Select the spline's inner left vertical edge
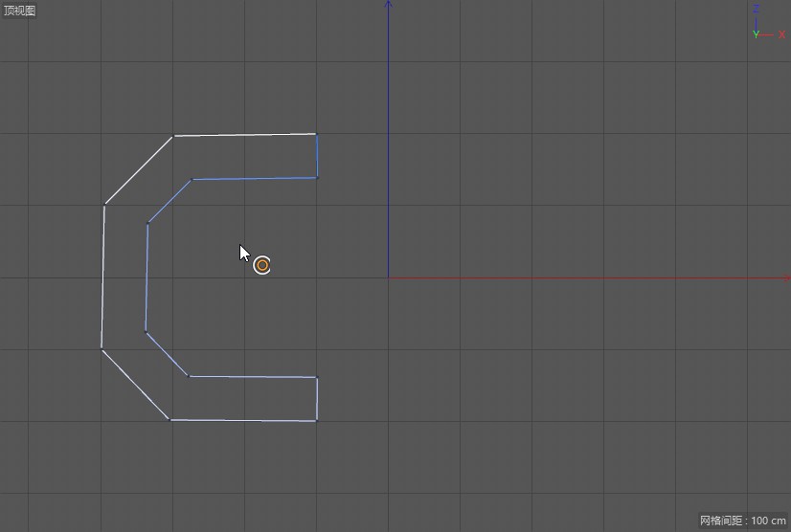Image resolution: width=791 pixels, height=532 pixels. [x=147, y=277]
